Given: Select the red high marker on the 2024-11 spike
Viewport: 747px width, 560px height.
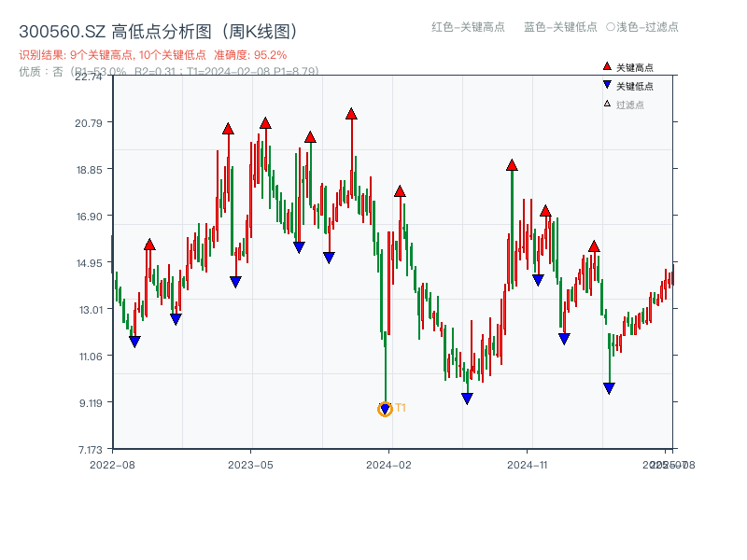Looking at the screenshot, I should (x=512, y=165).
